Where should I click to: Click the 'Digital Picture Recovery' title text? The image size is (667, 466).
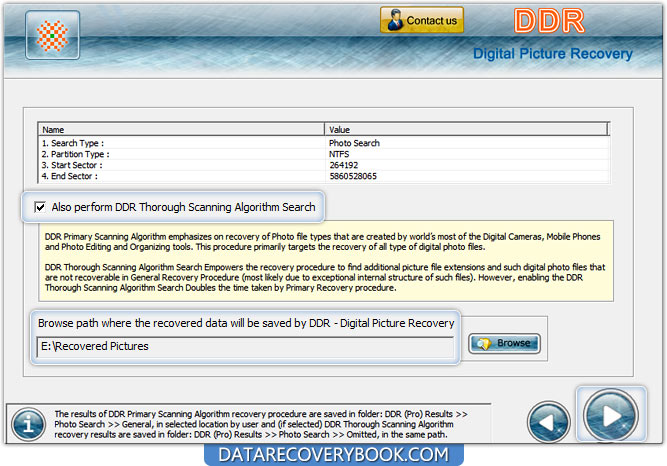point(553,54)
